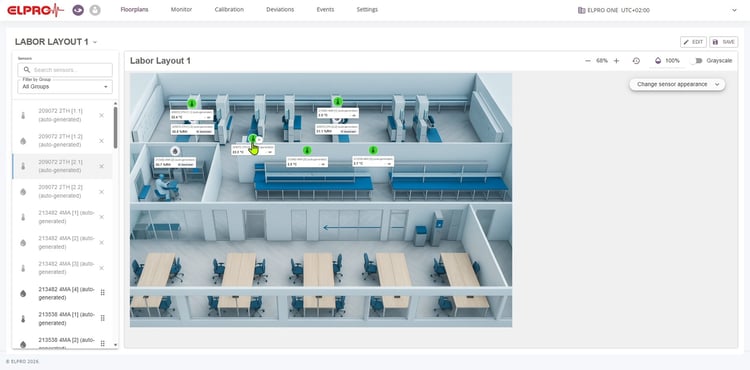The image size is (750, 370).
Task: Remove sensor 209072 2TH [1.1] with X
Action: tap(101, 115)
